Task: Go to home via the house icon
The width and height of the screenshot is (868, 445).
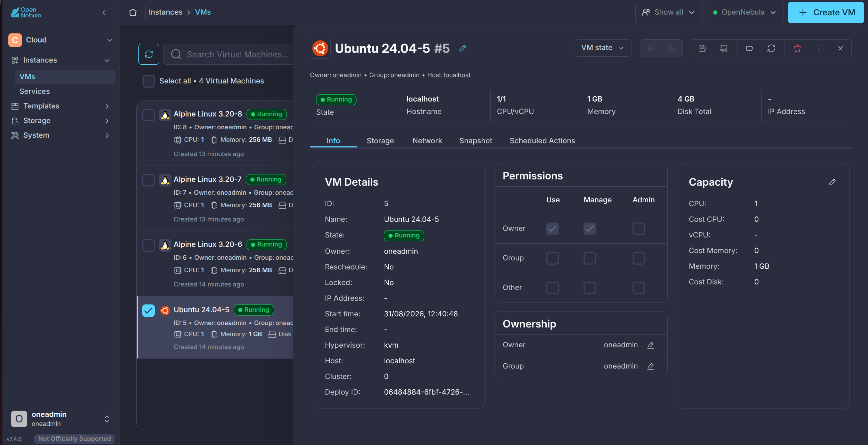Action: click(x=133, y=13)
